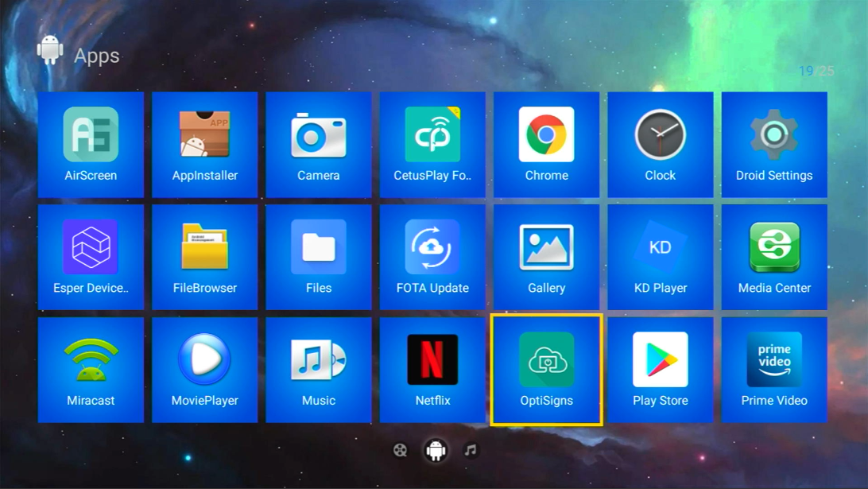Screen dimensions: 868x489
Task: Launch Prime Video
Action: 774,370
